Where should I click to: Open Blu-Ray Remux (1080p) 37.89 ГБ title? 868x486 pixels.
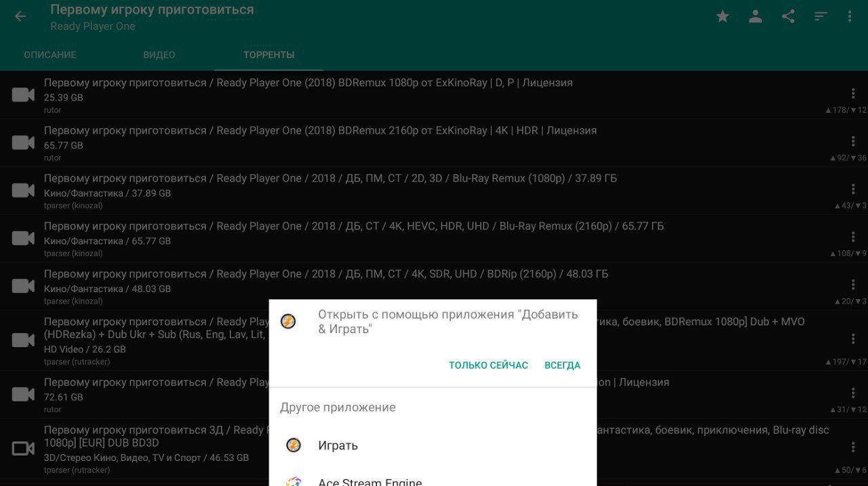(330, 179)
